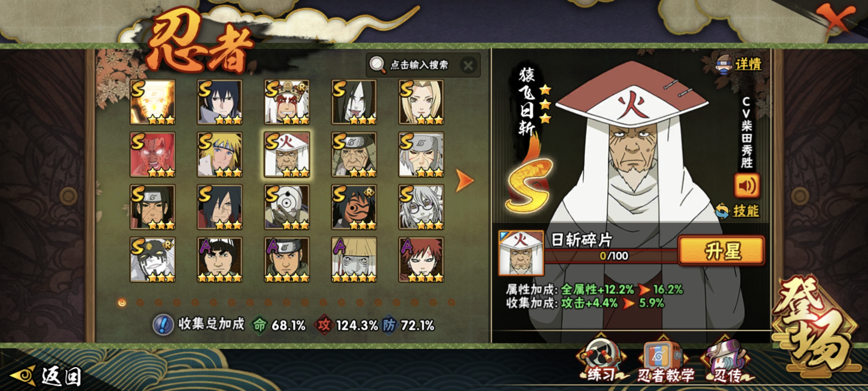Select the Minato S-rank ninja portrait
Viewport: 868px width, 391px height.
[x=220, y=154]
